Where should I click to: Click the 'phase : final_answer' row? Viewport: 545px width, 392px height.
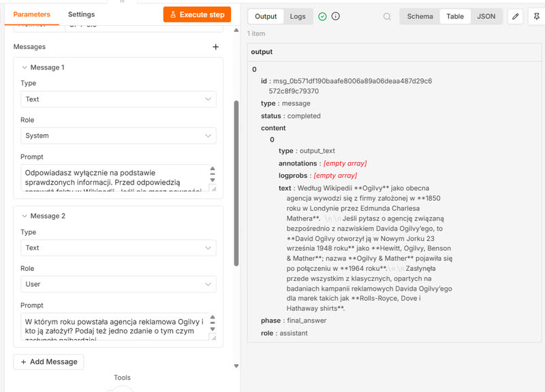coord(294,321)
